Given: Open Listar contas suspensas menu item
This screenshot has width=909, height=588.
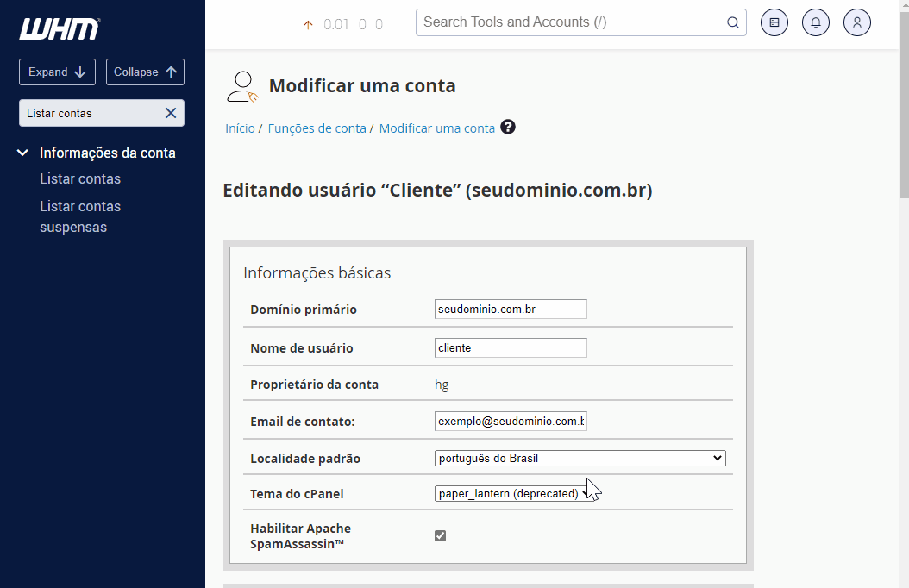Looking at the screenshot, I should [x=80, y=216].
